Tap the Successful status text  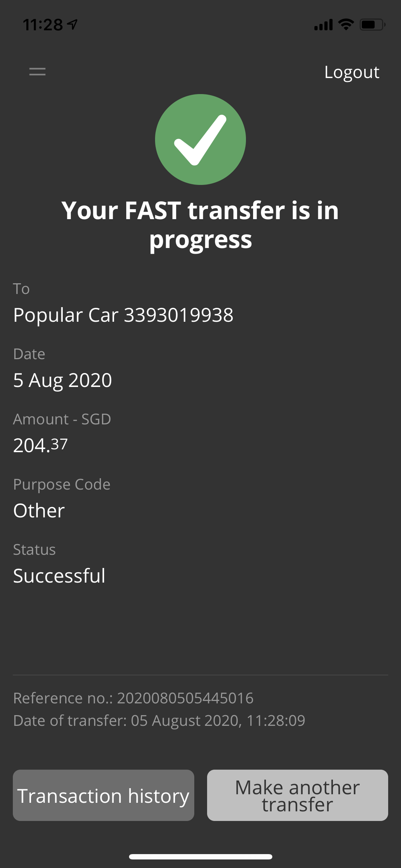59,576
